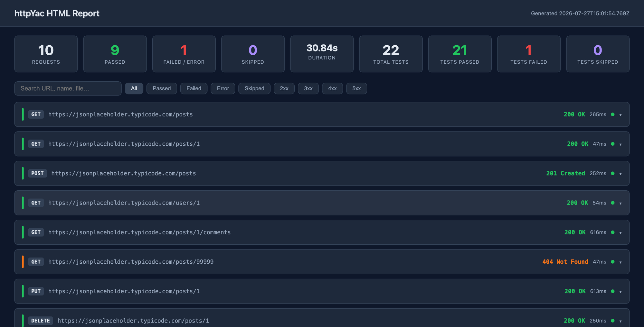
Task: Click the 0 Tests Skipped card
Action: (x=598, y=54)
